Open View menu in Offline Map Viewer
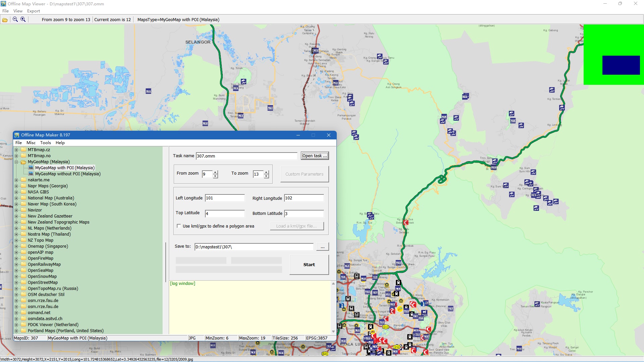 [x=18, y=11]
